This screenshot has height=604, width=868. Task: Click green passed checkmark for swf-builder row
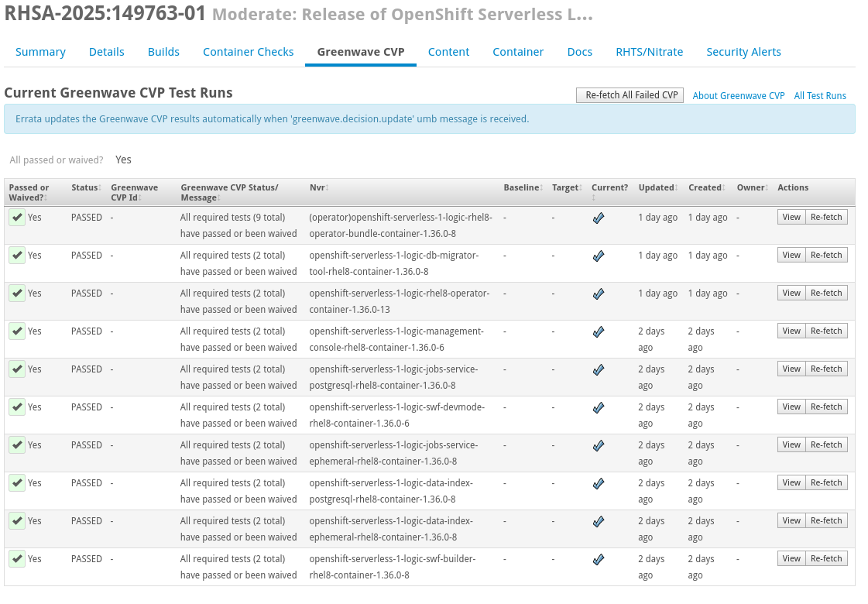(17, 559)
